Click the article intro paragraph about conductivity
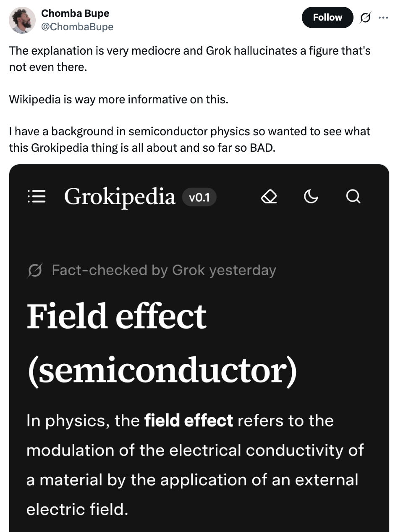Image resolution: width=398 pixels, height=532 pixels. tap(194, 464)
